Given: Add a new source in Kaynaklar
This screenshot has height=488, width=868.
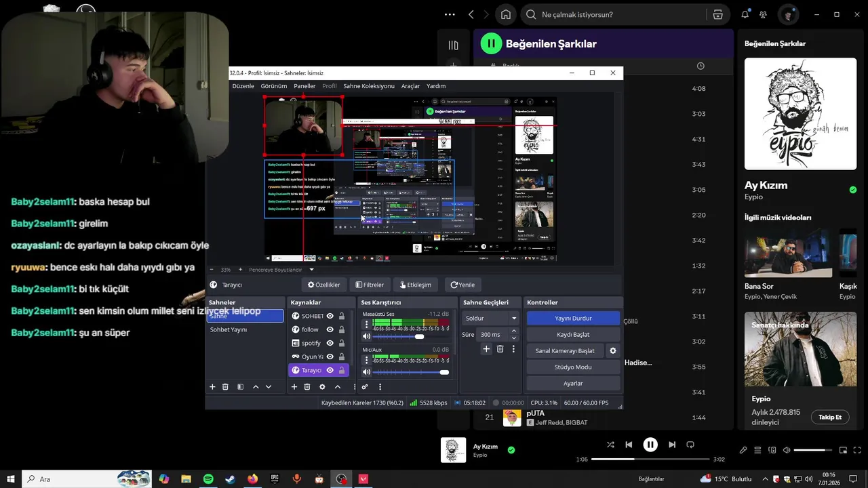Looking at the screenshot, I should click(x=294, y=387).
